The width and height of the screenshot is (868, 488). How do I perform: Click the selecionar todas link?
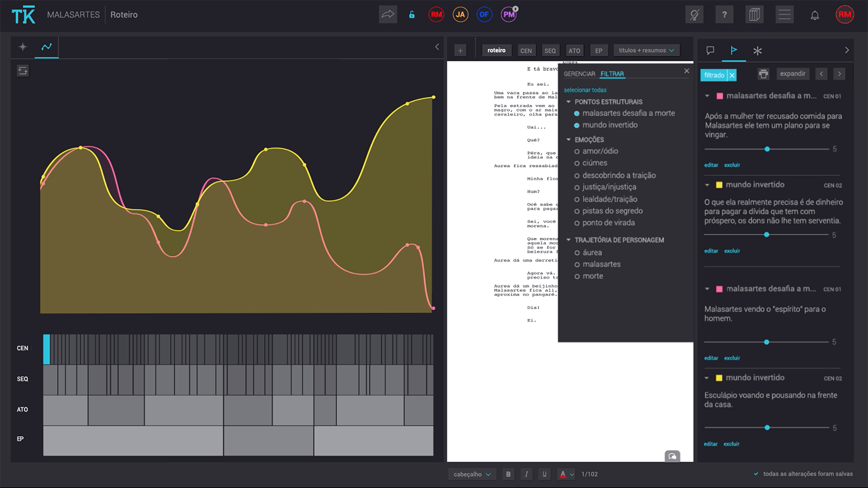coord(585,90)
